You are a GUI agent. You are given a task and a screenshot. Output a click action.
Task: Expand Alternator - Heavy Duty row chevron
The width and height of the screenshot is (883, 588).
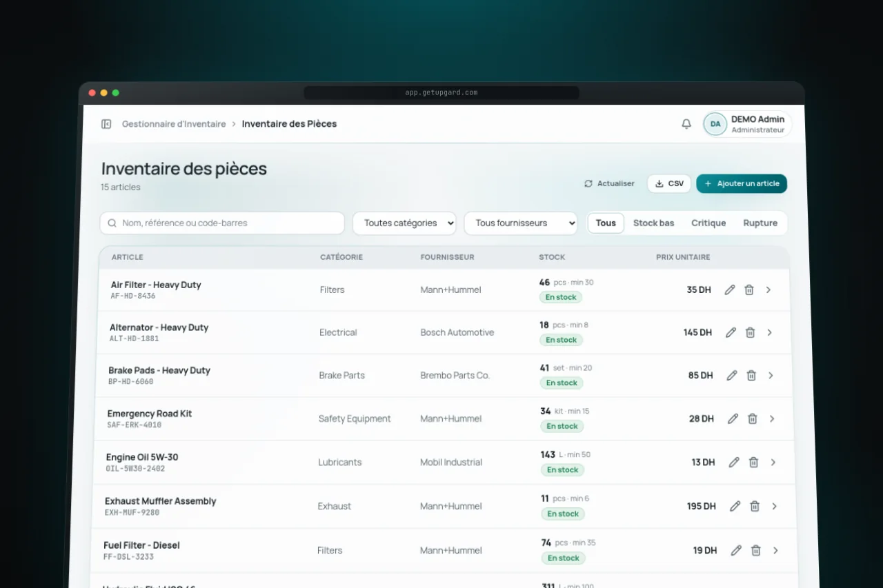(x=770, y=332)
